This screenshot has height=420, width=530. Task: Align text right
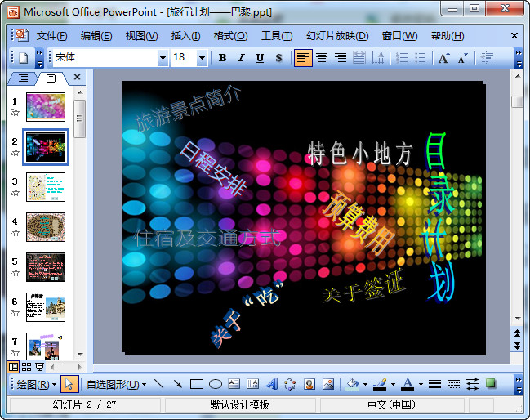coord(341,58)
